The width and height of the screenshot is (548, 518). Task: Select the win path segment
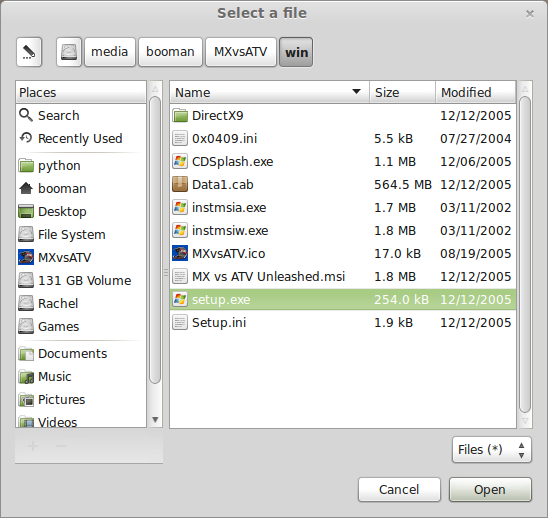pos(296,52)
